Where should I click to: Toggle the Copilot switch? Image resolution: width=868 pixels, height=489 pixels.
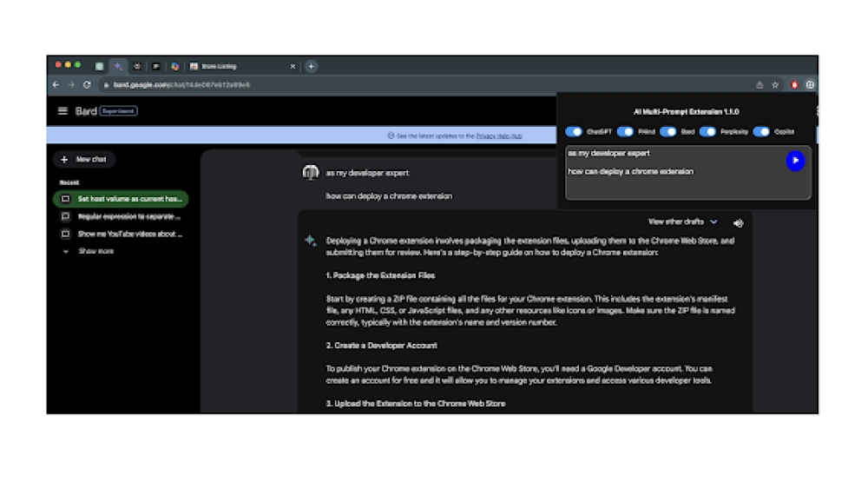762,132
